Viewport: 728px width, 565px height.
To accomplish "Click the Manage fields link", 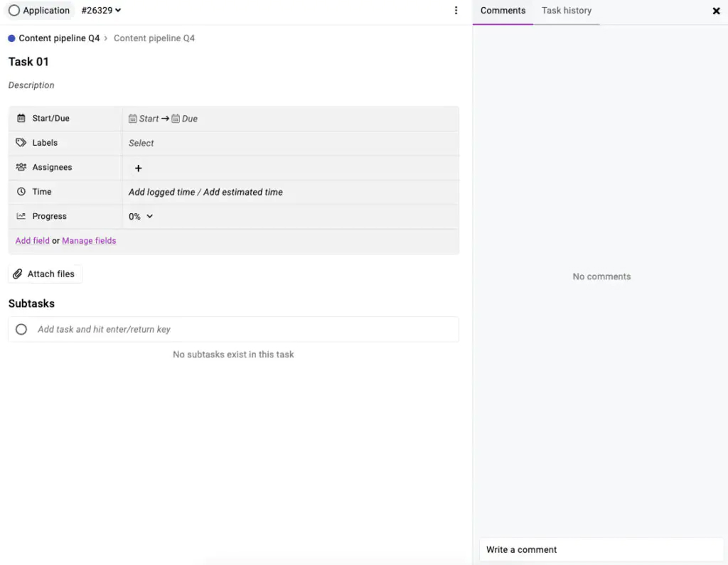I will (89, 240).
